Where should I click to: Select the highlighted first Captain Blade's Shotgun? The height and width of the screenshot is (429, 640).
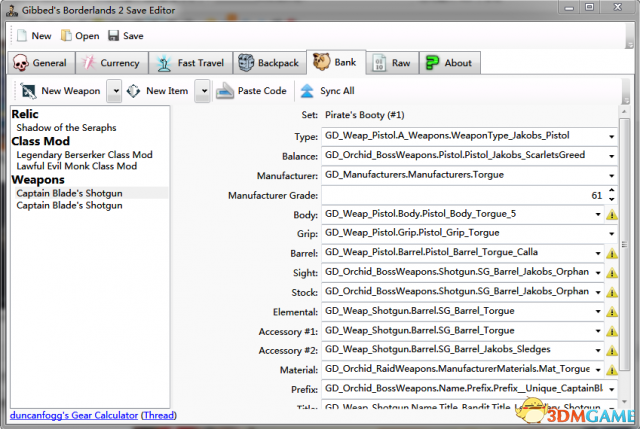tap(69, 193)
